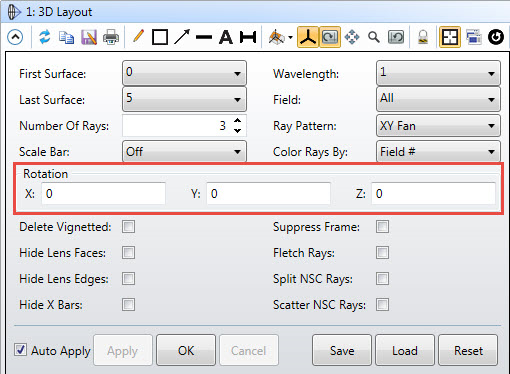Click the Save settings button

[x=342, y=350]
